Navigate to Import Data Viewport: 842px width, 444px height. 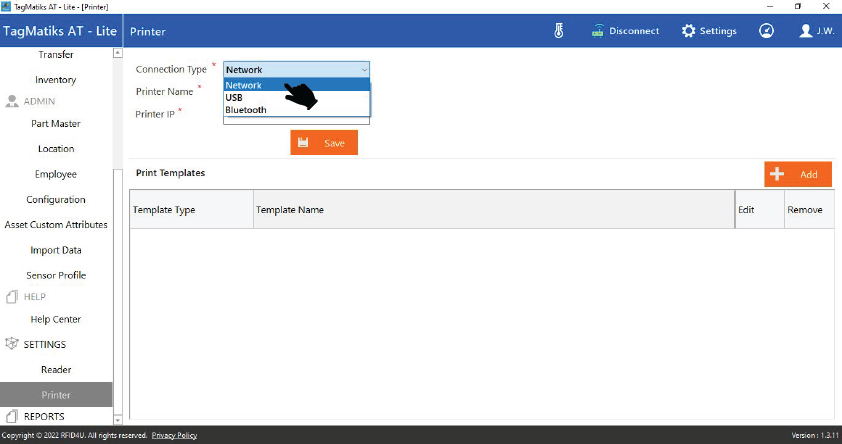coord(56,250)
